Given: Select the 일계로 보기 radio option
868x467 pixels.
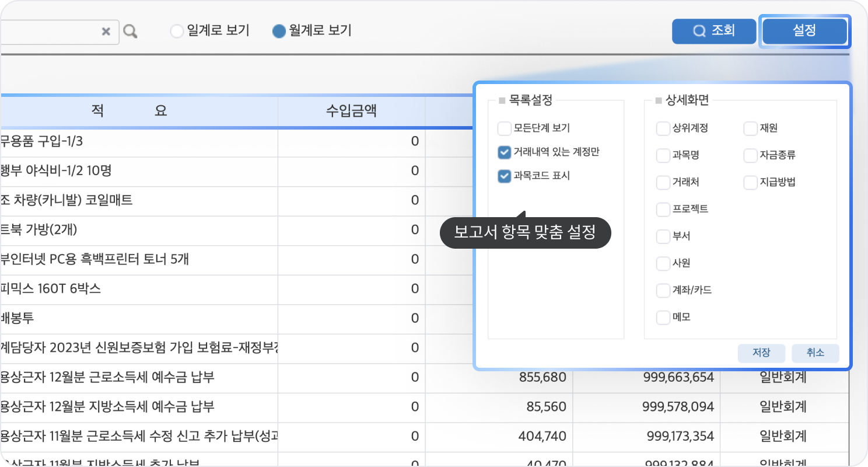Looking at the screenshot, I should click(177, 32).
